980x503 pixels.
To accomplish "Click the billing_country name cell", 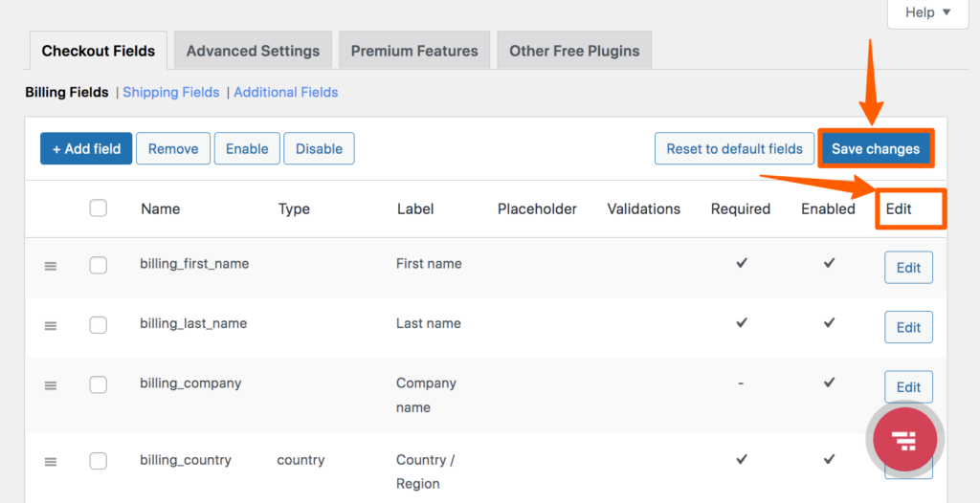I will (x=186, y=460).
